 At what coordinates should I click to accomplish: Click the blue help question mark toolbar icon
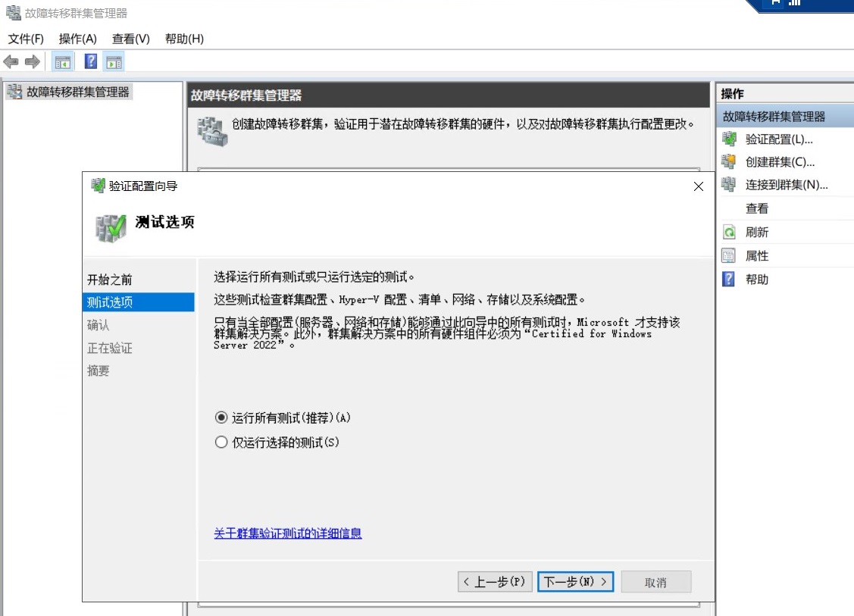tap(91, 61)
